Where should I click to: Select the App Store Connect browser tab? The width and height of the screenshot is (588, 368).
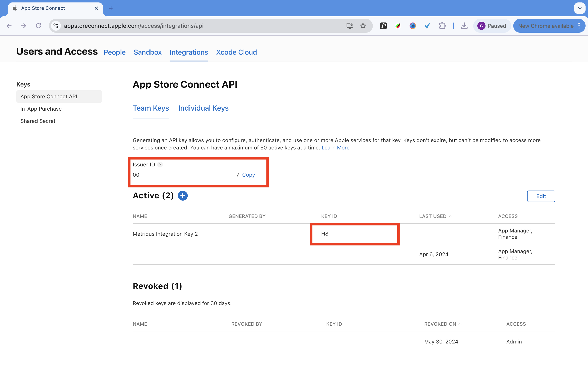click(55, 8)
